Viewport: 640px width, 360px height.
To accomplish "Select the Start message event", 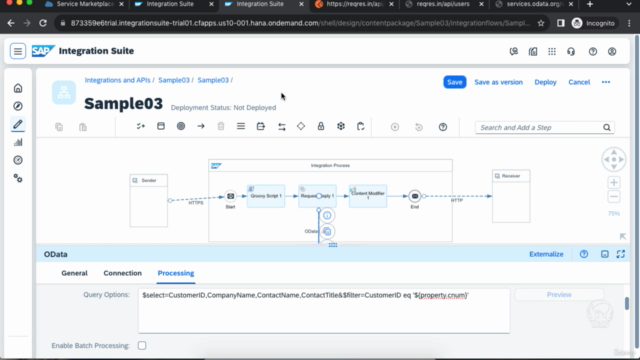I will [230, 196].
